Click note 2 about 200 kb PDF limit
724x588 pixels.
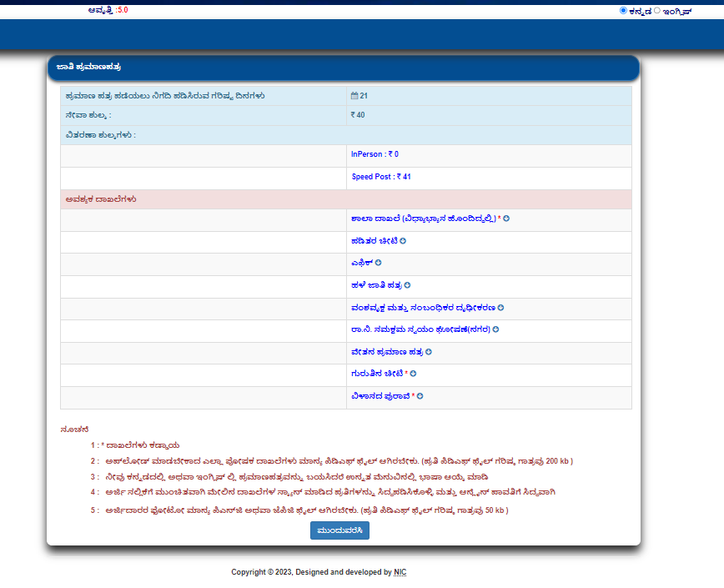point(331,461)
